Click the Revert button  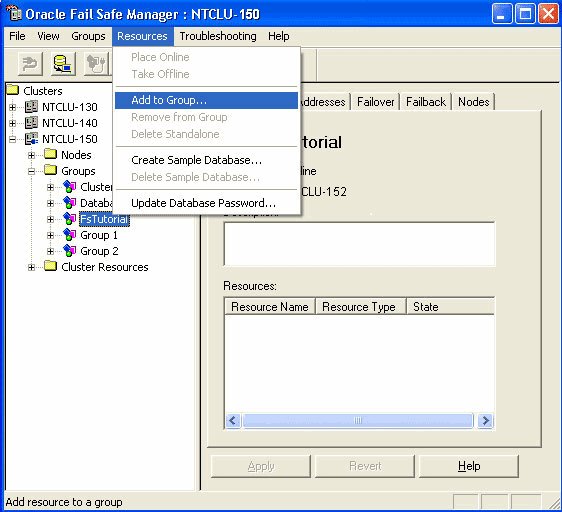pos(365,466)
